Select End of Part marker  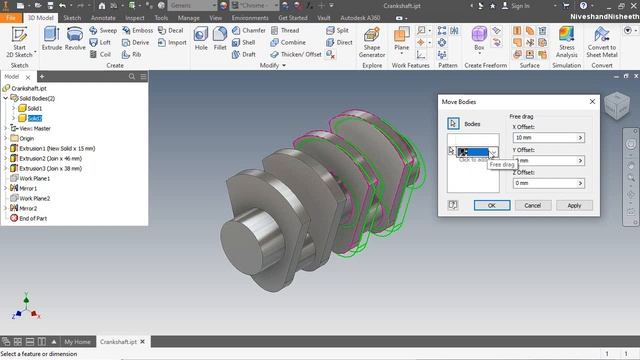(33, 218)
